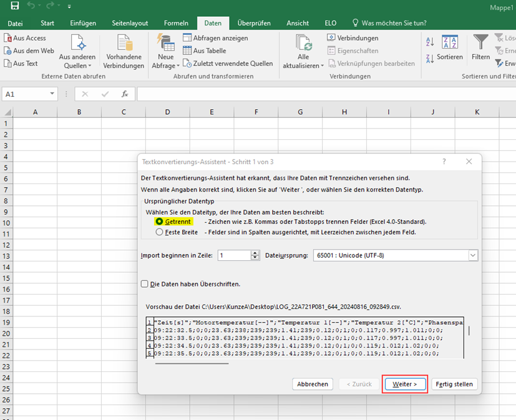
Task: Open Vorhandene Verbindungen
Action: pyautogui.click(x=124, y=52)
